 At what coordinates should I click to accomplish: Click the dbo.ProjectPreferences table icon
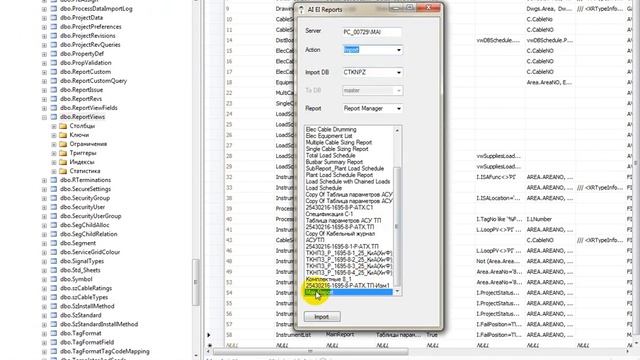click(54, 27)
